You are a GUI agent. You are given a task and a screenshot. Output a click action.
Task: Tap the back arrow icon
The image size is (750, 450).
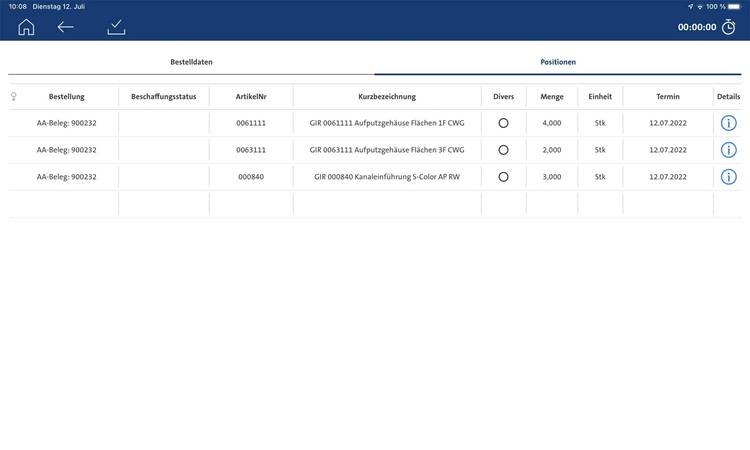coord(66,27)
